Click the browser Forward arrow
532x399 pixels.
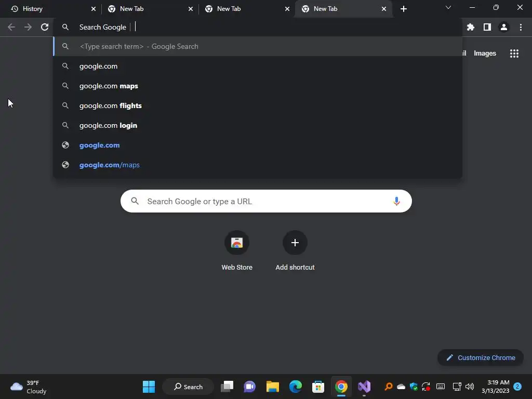point(28,27)
